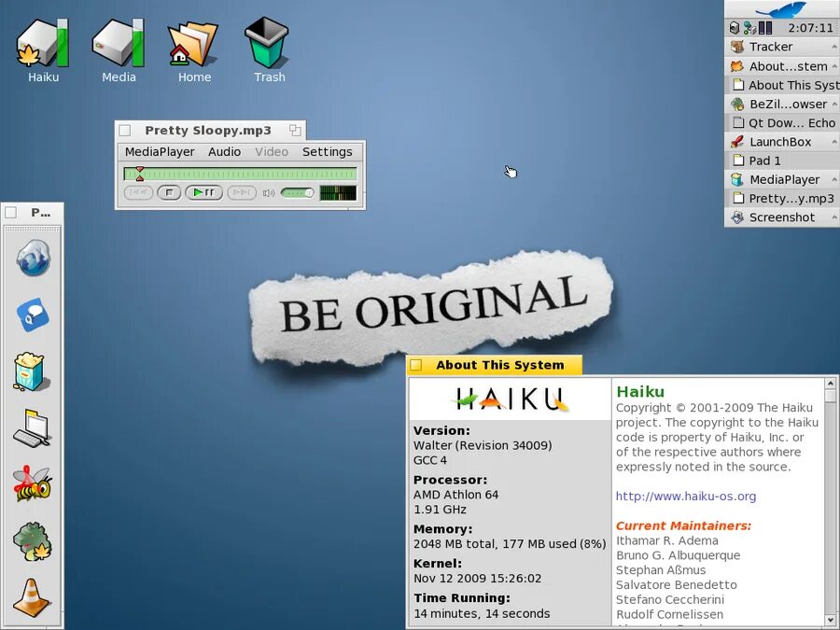
Task: Collapse the About...stem expander arrow in Deskbar
Action: click(x=834, y=66)
